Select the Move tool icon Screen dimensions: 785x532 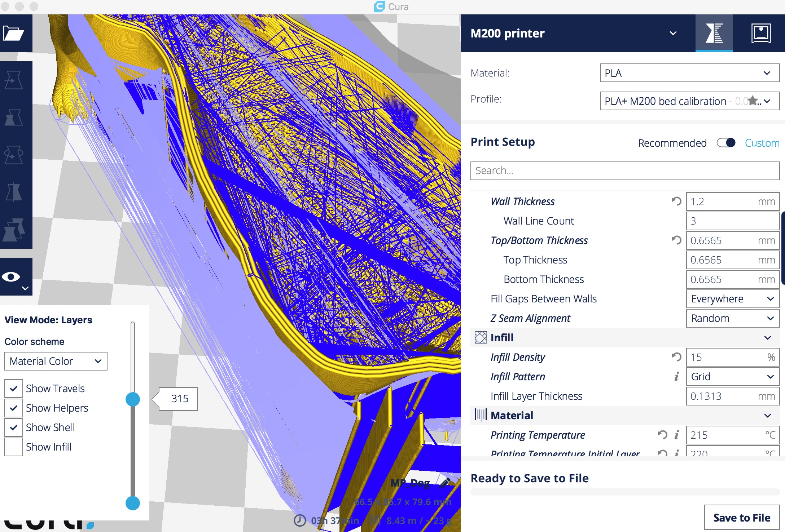14,80
